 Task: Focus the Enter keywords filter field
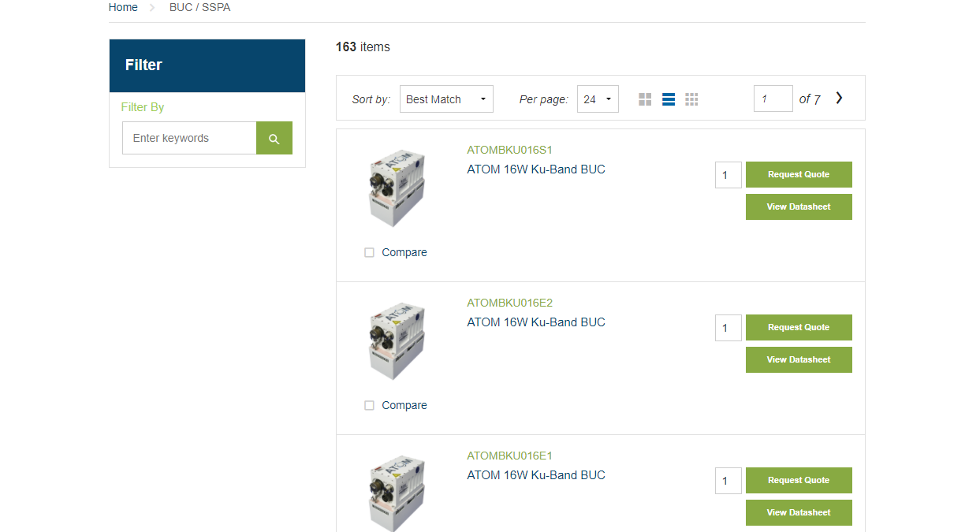pos(189,138)
